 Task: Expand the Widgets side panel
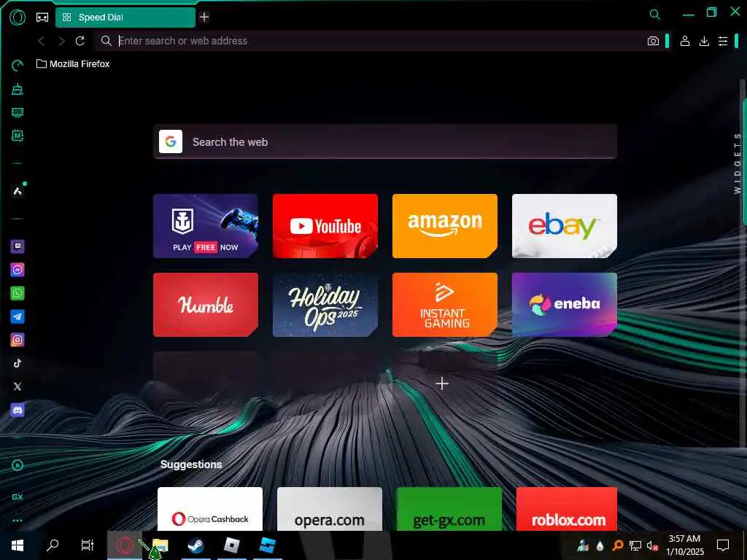click(x=738, y=163)
